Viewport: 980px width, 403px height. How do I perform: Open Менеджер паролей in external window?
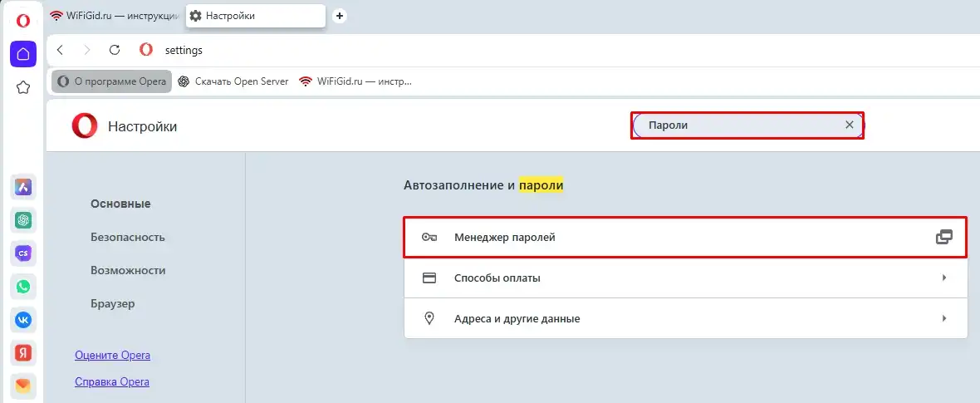[x=943, y=237]
